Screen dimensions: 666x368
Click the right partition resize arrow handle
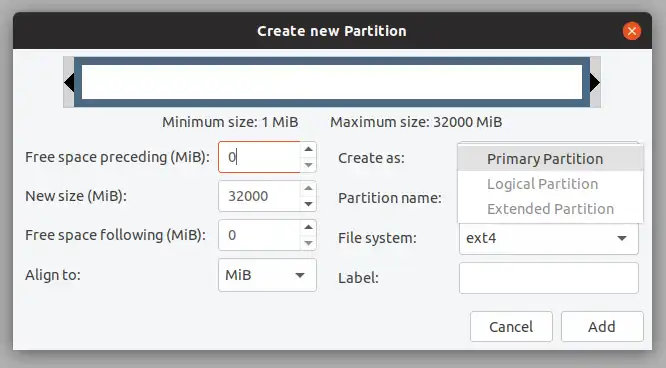pos(595,82)
